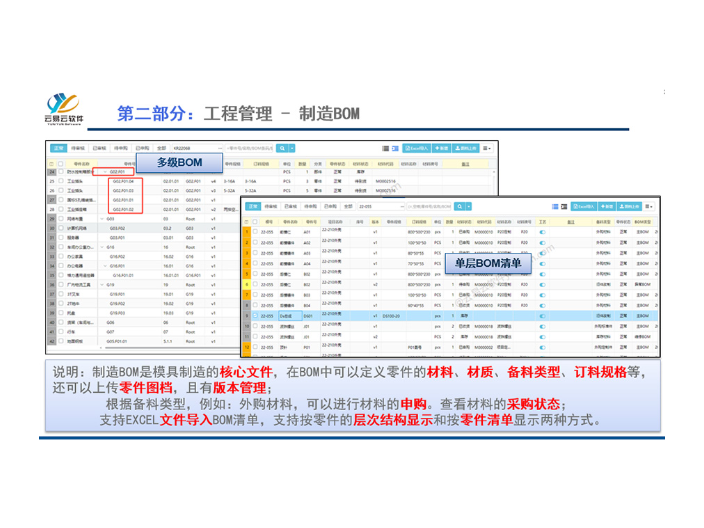
Task: Click grid corner icon in single-level BOM header
Action: (x=246, y=222)
